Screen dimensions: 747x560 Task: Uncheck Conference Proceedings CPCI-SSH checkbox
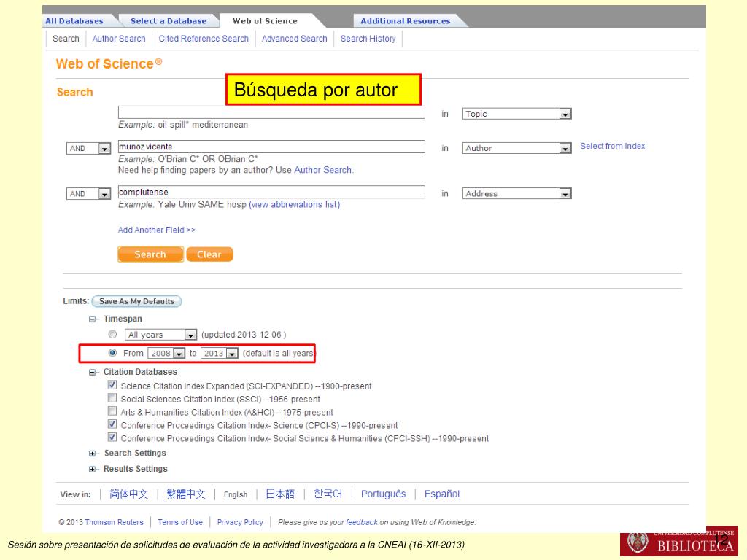(112, 437)
